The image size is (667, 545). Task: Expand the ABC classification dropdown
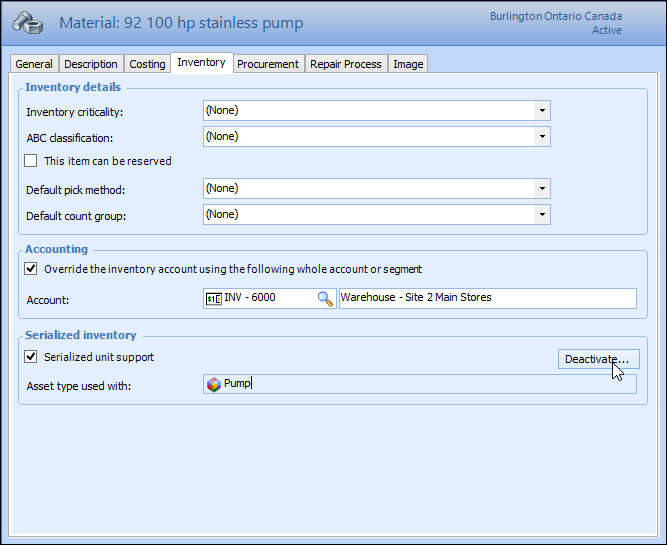(x=541, y=137)
